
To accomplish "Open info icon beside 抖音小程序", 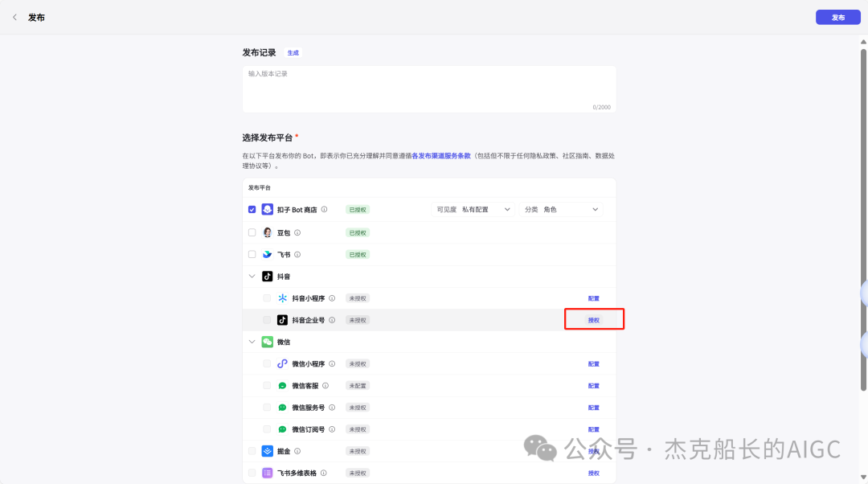I will point(332,298).
